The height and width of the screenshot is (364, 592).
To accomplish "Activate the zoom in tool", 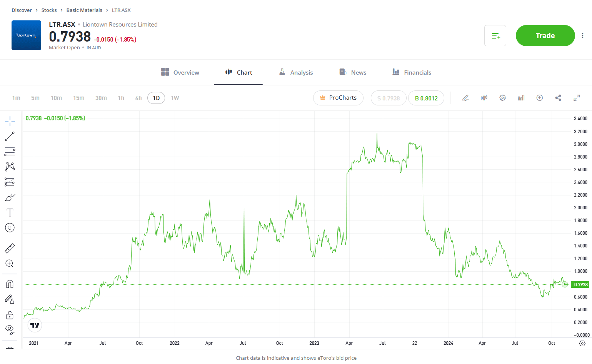I will pos(10,264).
